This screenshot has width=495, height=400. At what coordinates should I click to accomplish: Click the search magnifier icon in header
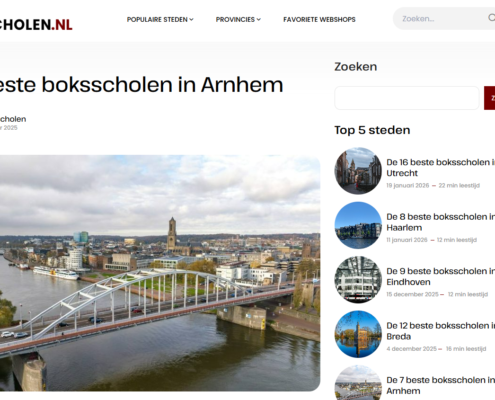pos(492,18)
